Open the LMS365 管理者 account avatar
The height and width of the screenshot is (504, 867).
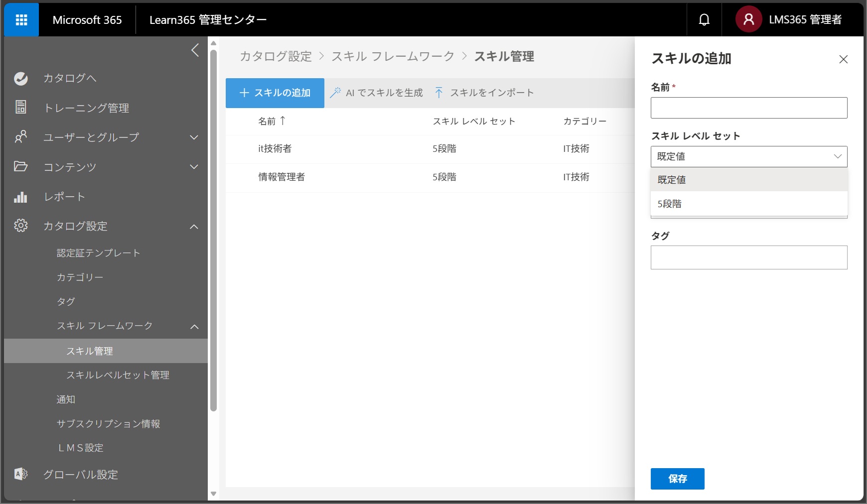[748, 19]
